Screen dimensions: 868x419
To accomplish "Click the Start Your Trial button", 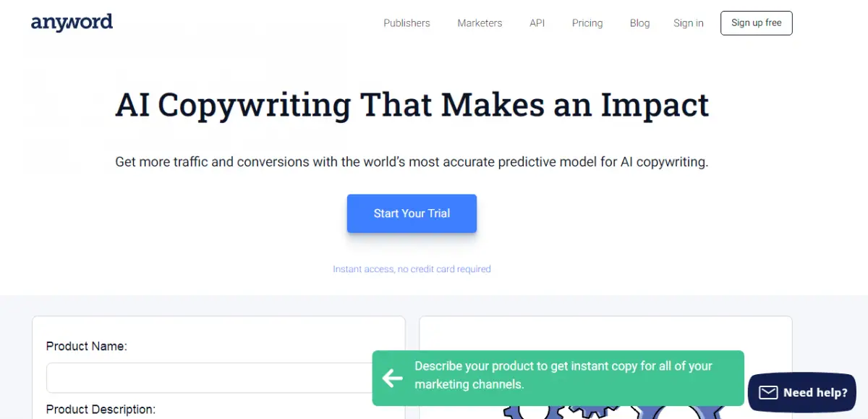I will point(412,213).
